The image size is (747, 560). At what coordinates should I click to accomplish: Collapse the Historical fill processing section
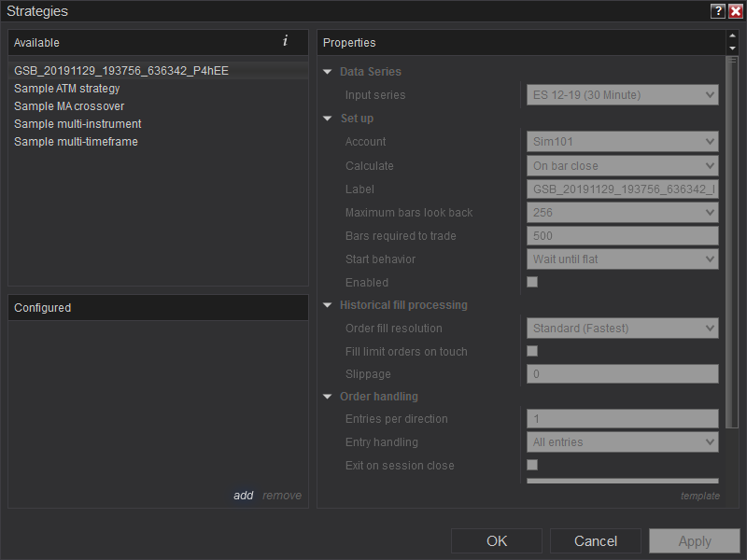tap(328, 305)
